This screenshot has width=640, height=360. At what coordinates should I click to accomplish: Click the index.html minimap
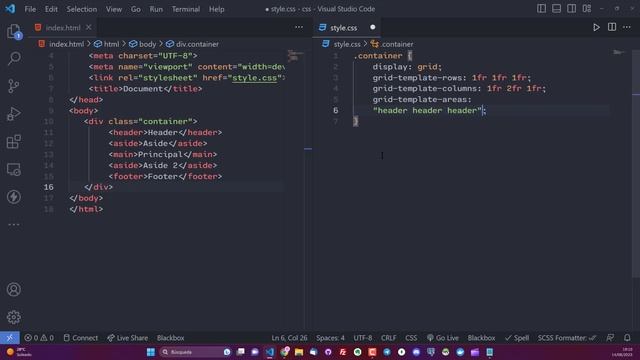tap(295, 56)
